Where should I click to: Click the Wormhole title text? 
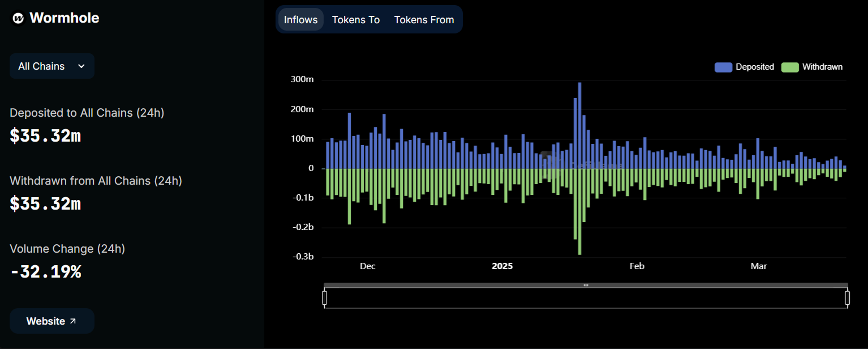tap(65, 18)
